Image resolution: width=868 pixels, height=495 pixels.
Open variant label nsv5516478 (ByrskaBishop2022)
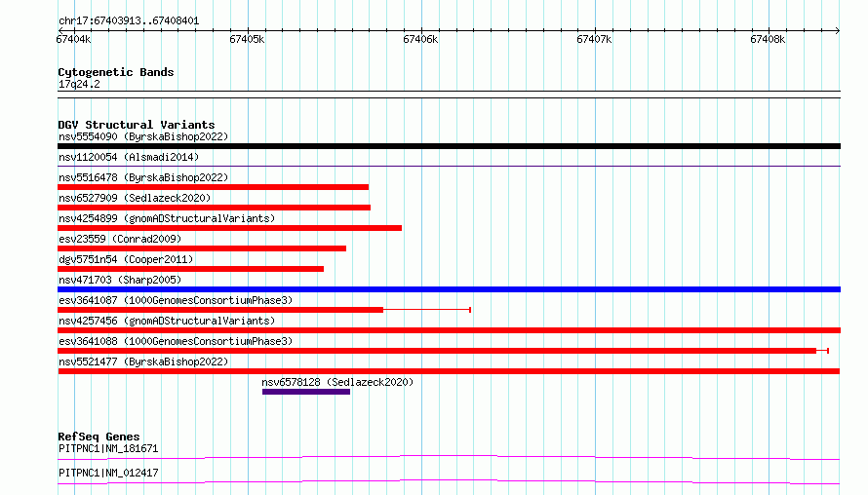coord(143,177)
